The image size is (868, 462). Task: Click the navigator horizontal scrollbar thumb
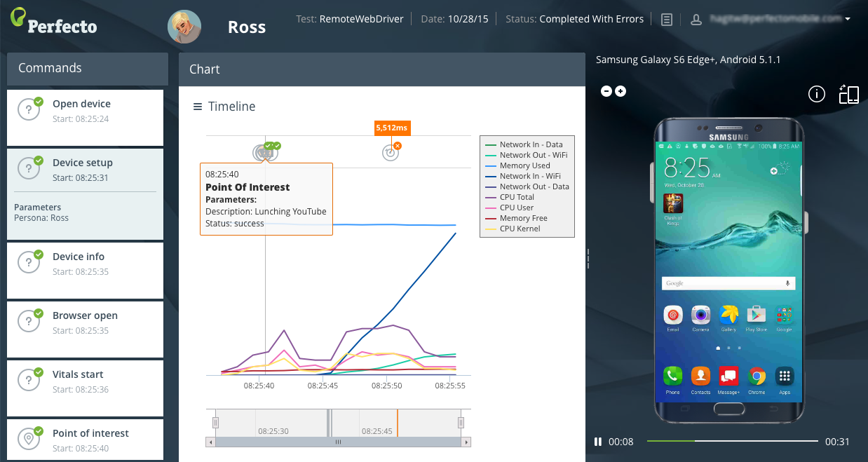tap(339, 442)
